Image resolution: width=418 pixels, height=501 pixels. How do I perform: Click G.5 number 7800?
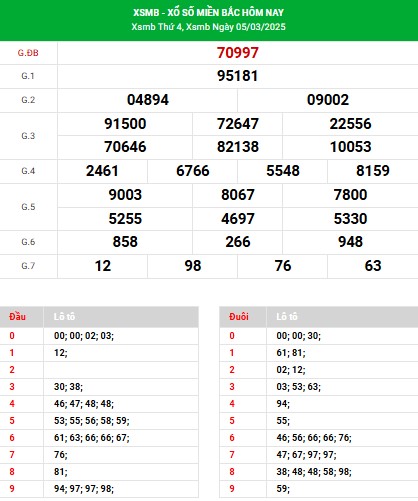tap(350, 195)
